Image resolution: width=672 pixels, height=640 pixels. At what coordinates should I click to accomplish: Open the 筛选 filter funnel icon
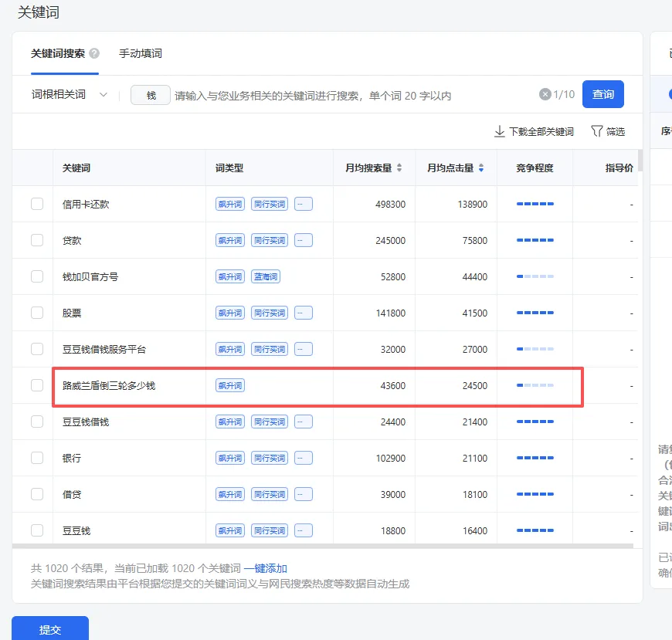pos(596,131)
